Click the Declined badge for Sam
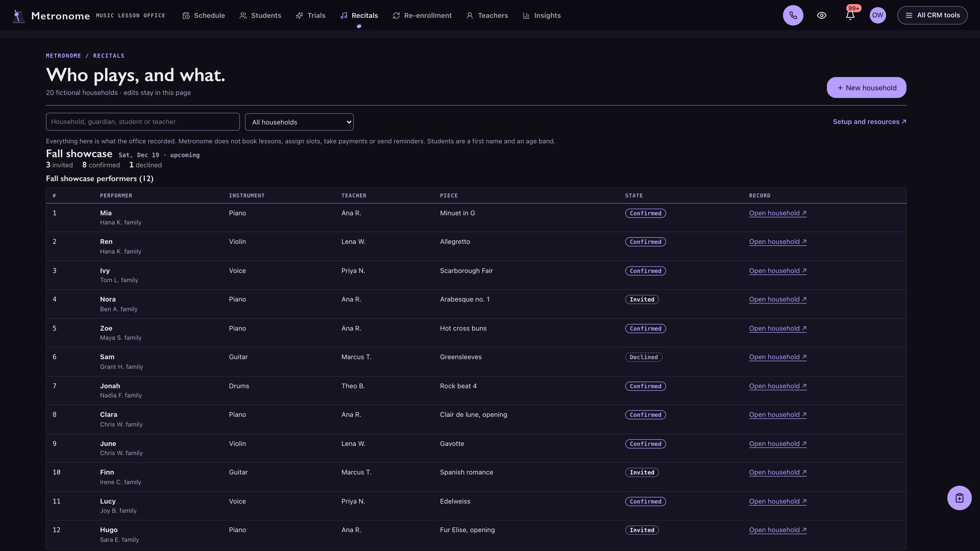 pyautogui.click(x=643, y=357)
